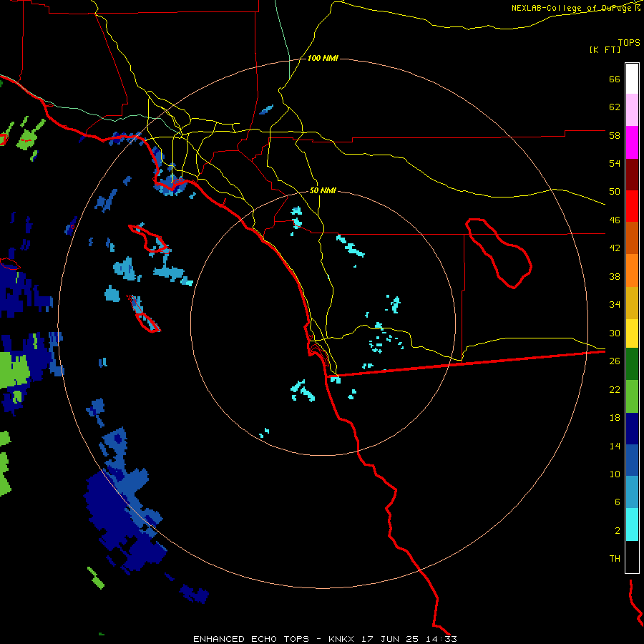
Task: Click the dark orange legend segment
Action: tap(632, 238)
